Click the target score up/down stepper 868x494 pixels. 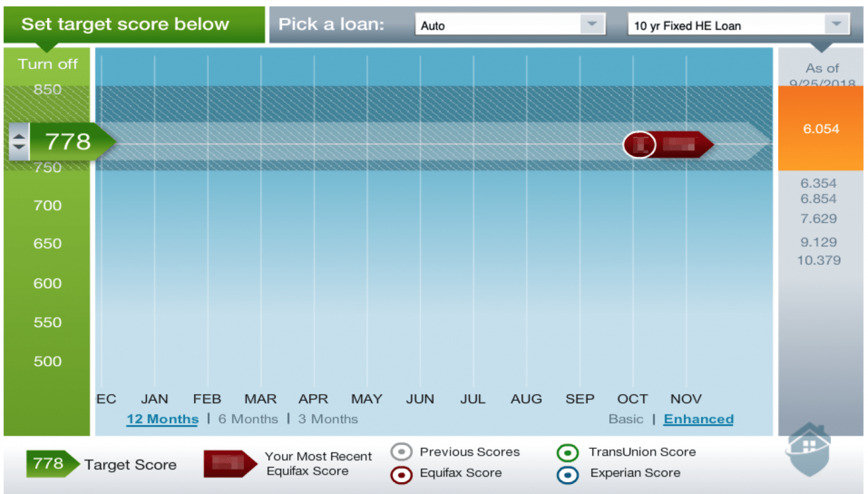[x=19, y=142]
